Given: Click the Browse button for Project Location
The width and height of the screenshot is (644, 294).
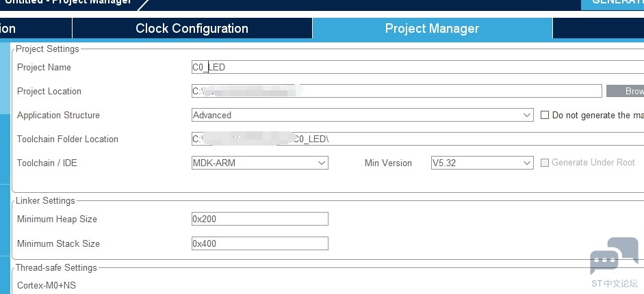Looking at the screenshot, I should pyautogui.click(x=625, y=91).
